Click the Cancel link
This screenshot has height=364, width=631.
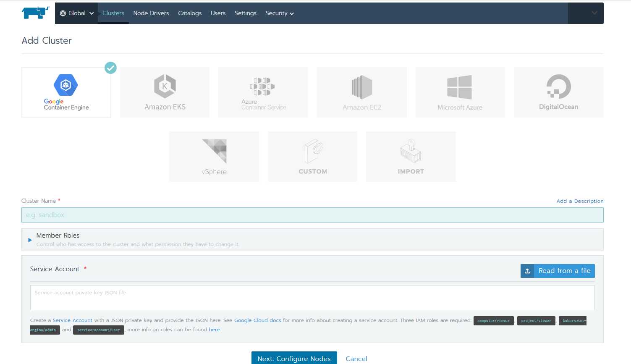click(x=356, y=359)
